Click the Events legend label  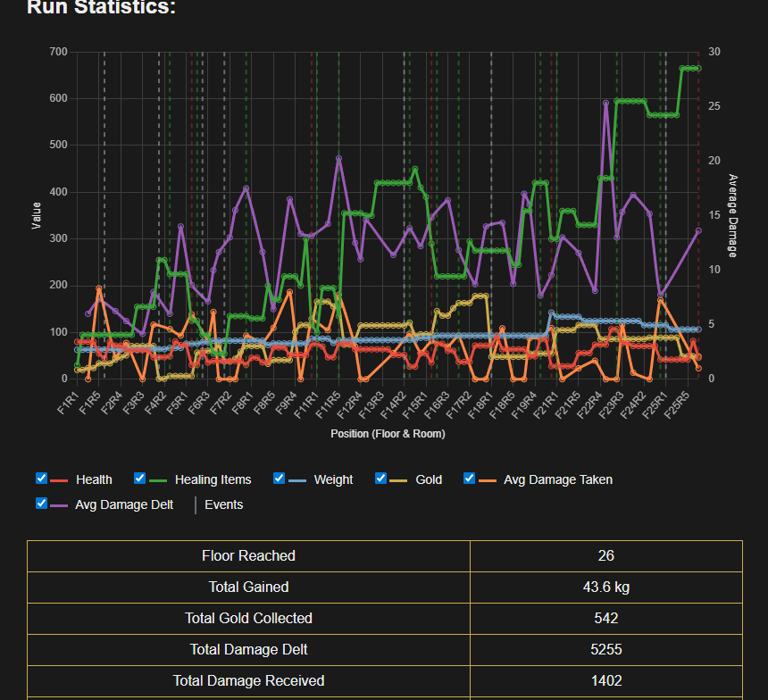pyautogui.click(x=224, y=504)
